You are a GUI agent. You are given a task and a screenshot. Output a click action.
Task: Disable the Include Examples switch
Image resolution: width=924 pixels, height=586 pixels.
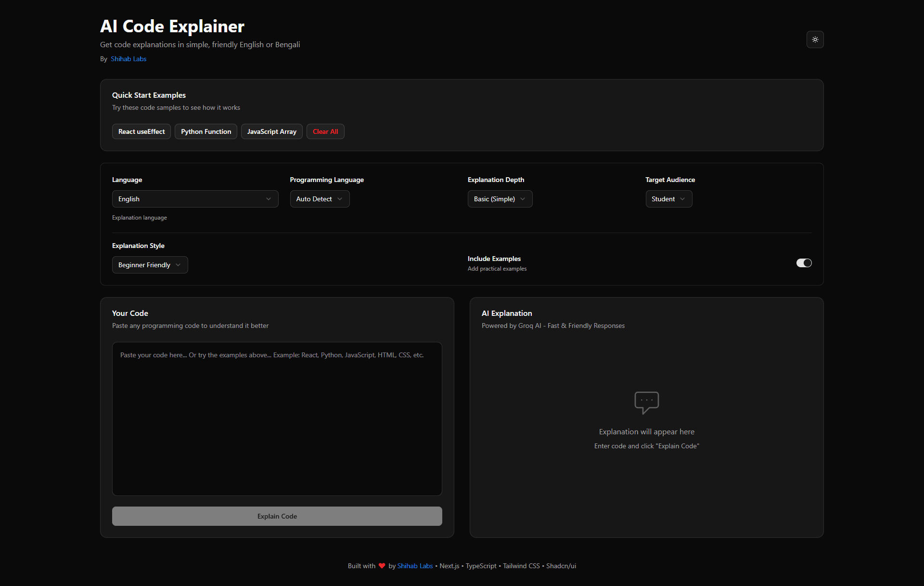[804, 263]
